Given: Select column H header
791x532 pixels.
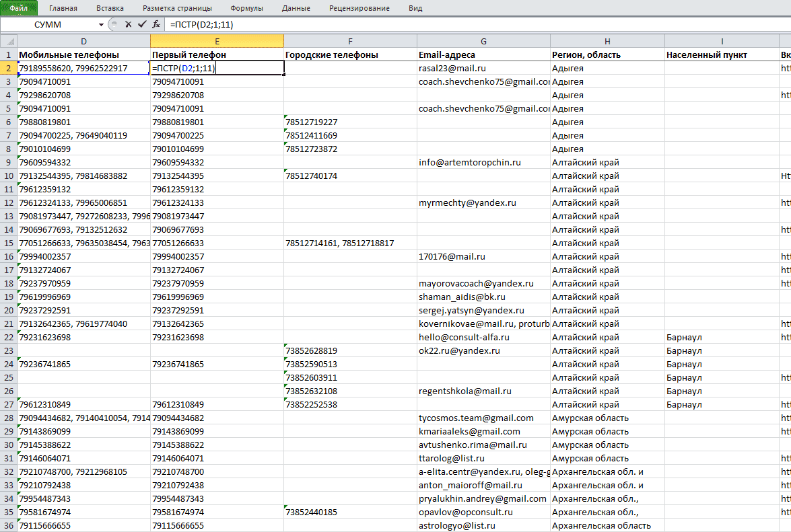Looking at the screenshot, I should pyautogui.click(x=607, y=41).
